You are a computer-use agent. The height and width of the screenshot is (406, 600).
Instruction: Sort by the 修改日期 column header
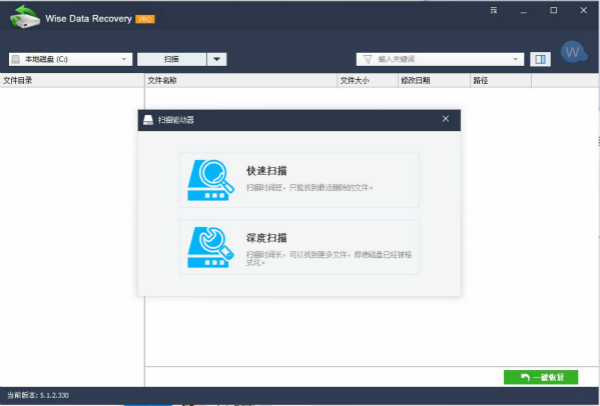click(x=415, y=79)
